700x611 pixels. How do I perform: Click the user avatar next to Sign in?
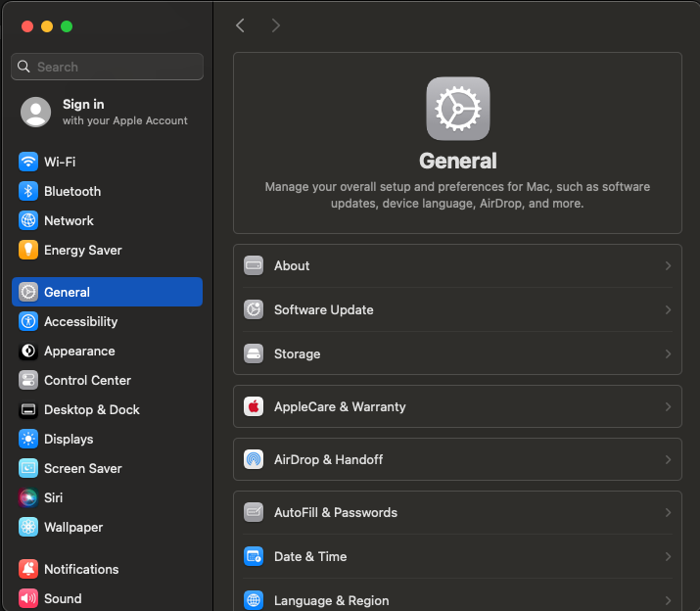35,112
